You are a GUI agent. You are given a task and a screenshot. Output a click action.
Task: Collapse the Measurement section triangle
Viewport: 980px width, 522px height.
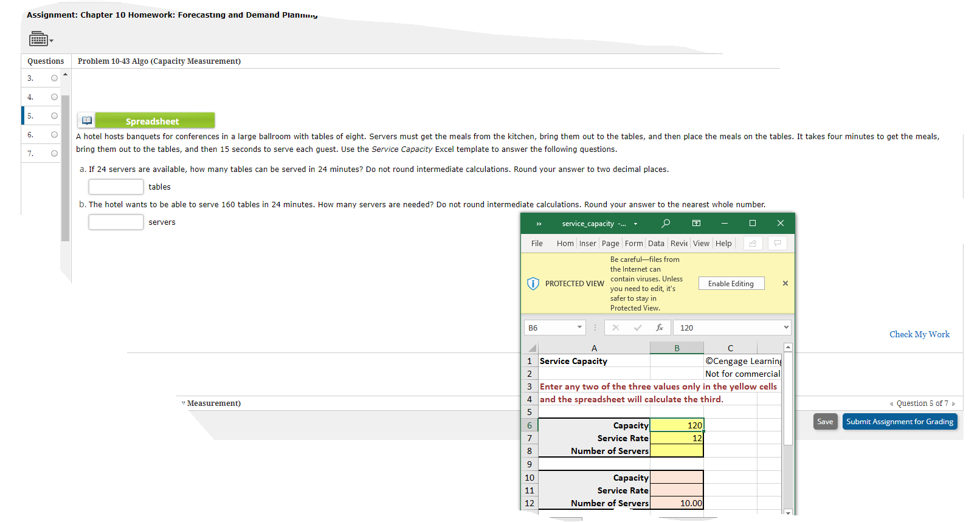[x=183, y=404]
